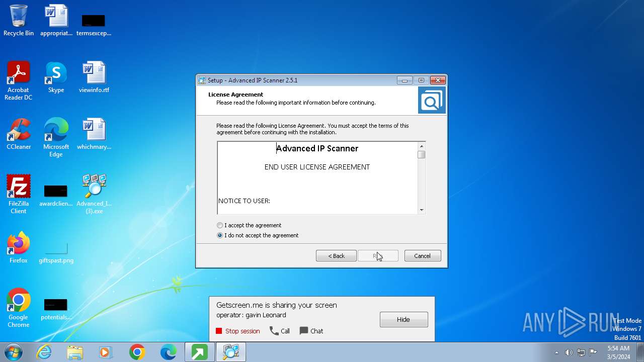Launch Microsoft Edge desktop shortcut
644x362 pixels.
point(56,138)
